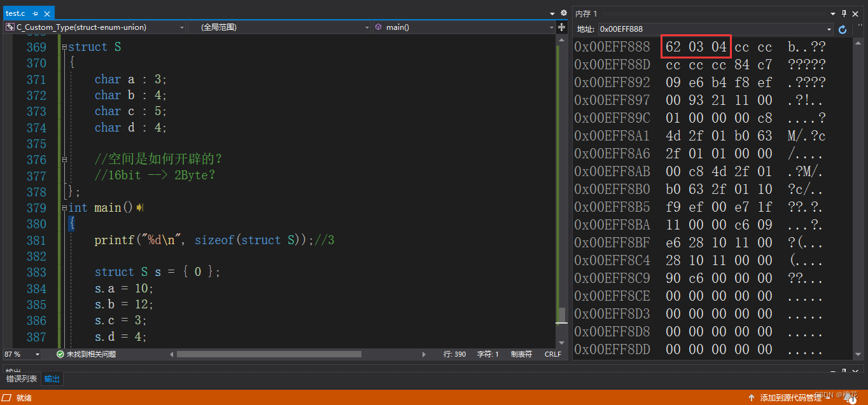Collapse the struct S code block

pos(64,47)
